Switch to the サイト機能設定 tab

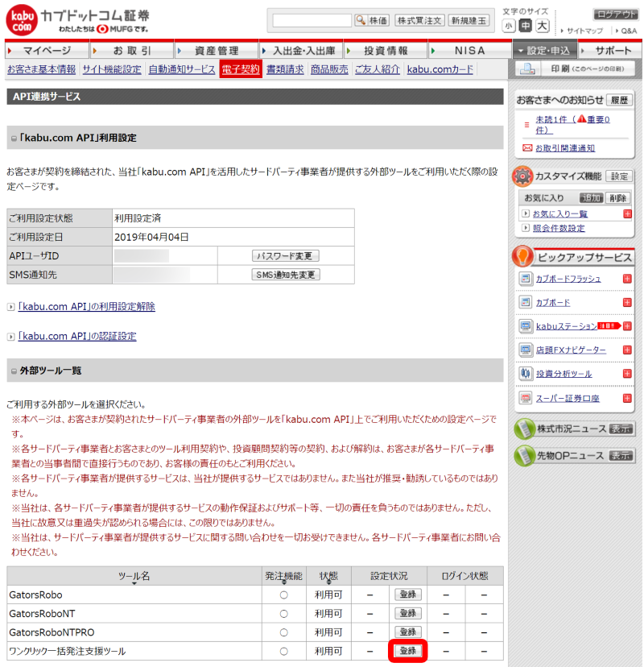point(112,69)
